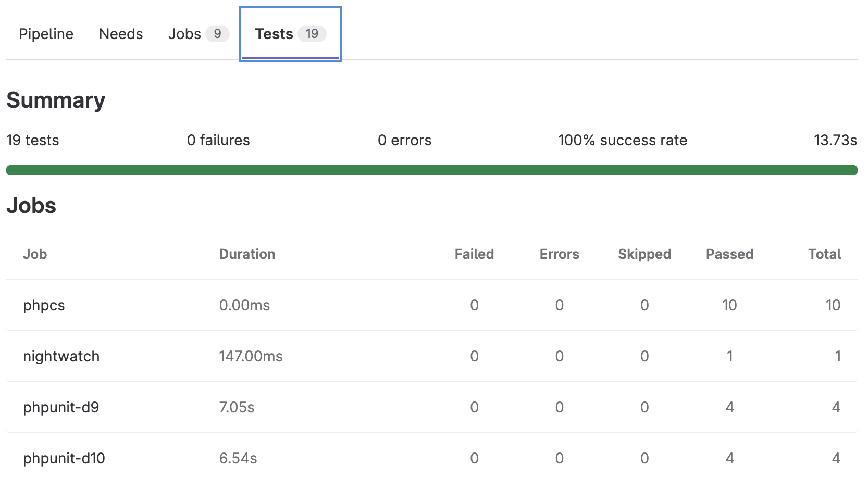This screenshot has height=503, width=868.
Task: Open the phpunit-d9 job test results
Action: click(60, 407)
